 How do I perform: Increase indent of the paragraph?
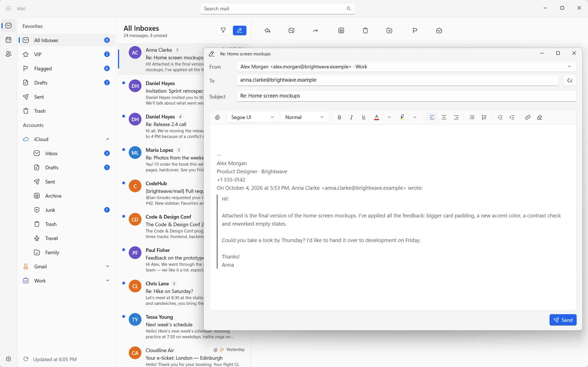tap(512, 117)
